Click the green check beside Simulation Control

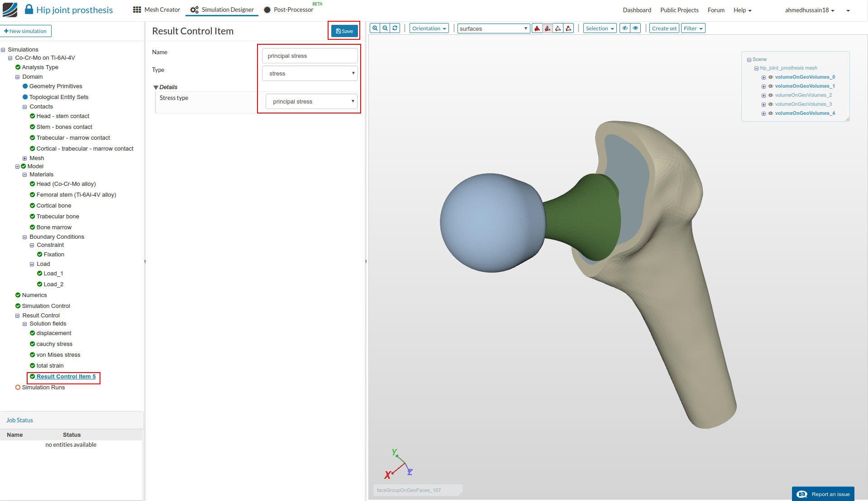click(18, 306)
